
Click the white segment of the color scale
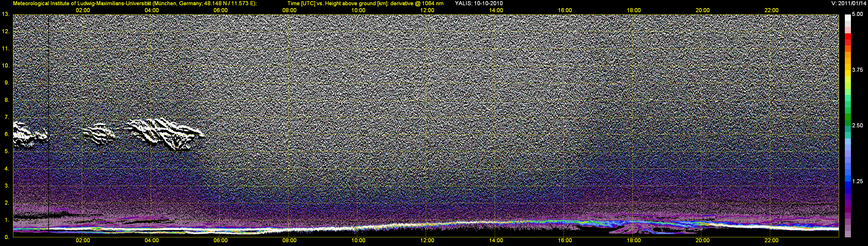pyautogui.click(x=848, y=18)
